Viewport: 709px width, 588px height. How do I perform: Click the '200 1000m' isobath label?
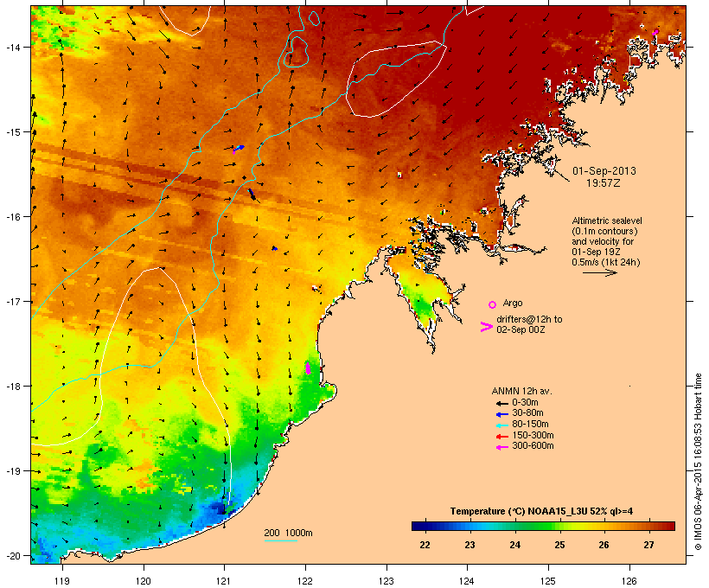[x=288, y=533]
